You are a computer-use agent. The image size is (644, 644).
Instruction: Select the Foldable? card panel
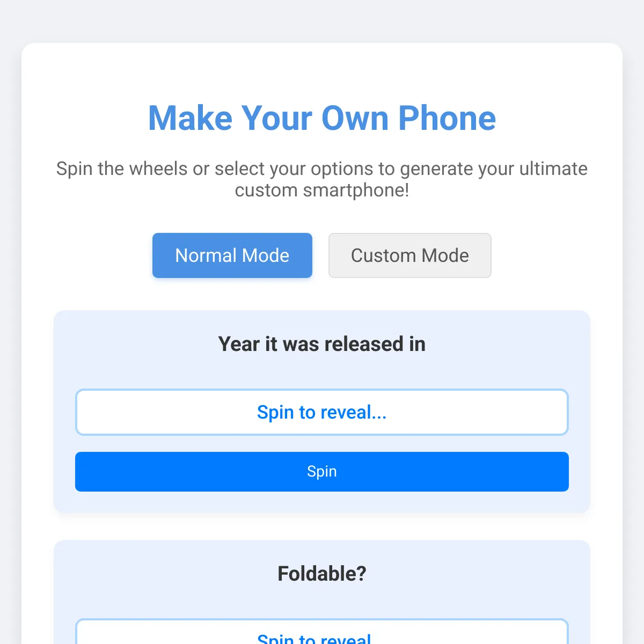click(322, 592)
